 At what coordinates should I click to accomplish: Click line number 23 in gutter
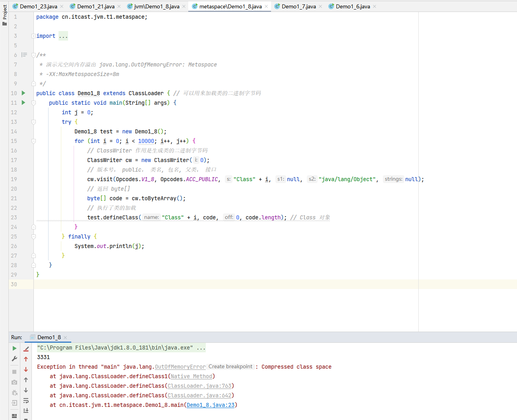pos(14,217)
